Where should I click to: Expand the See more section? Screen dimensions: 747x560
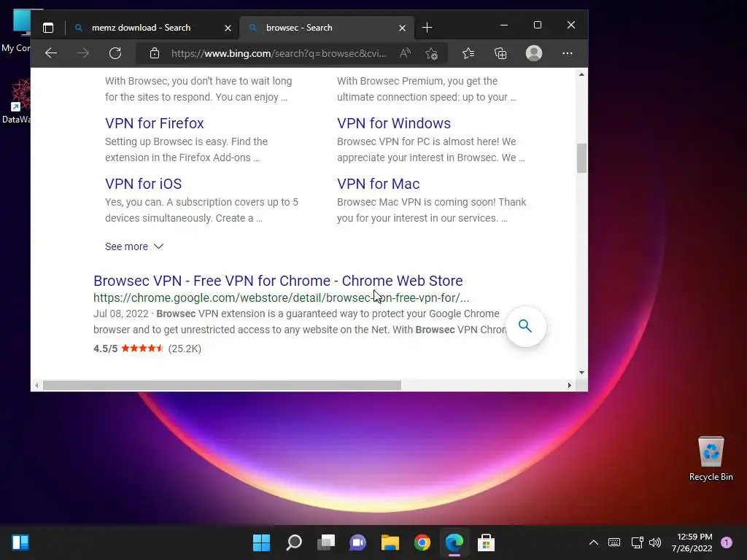(134, 246)
